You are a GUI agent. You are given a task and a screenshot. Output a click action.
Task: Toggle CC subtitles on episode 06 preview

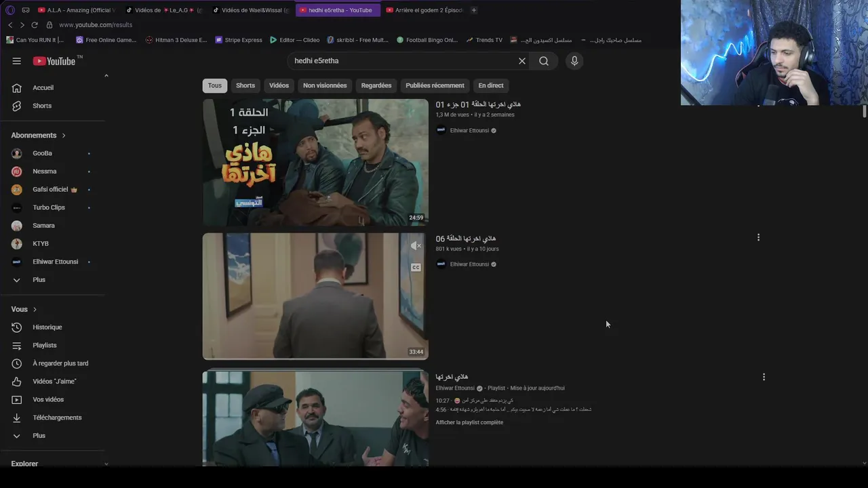click(416, 267)
